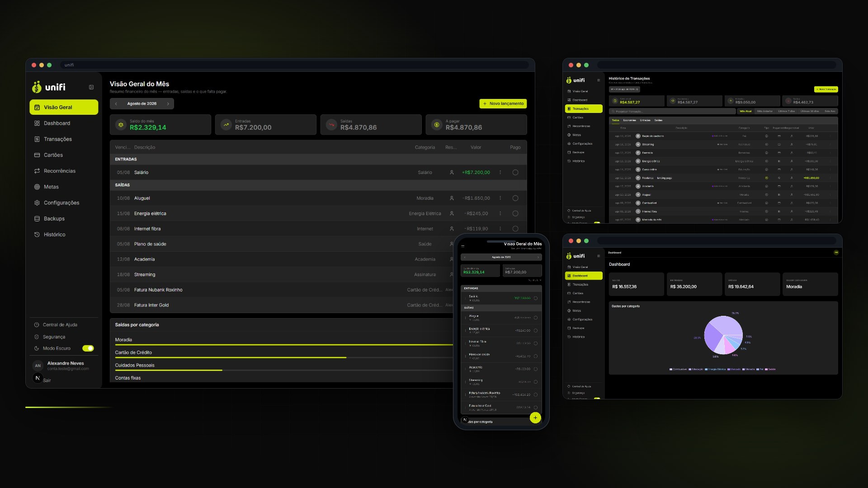Tap the yellow plus button on phone
The width and height of the screenshot is (868, 488).
(x=535, y=418)
